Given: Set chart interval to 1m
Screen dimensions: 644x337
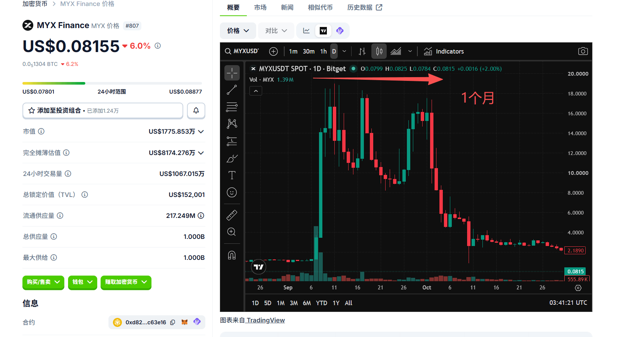Looking at the screenshot, I should [293, 51].
